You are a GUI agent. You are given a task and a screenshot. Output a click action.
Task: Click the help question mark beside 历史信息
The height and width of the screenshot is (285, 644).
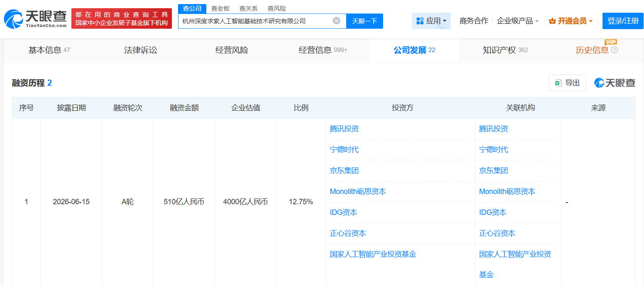614,50
